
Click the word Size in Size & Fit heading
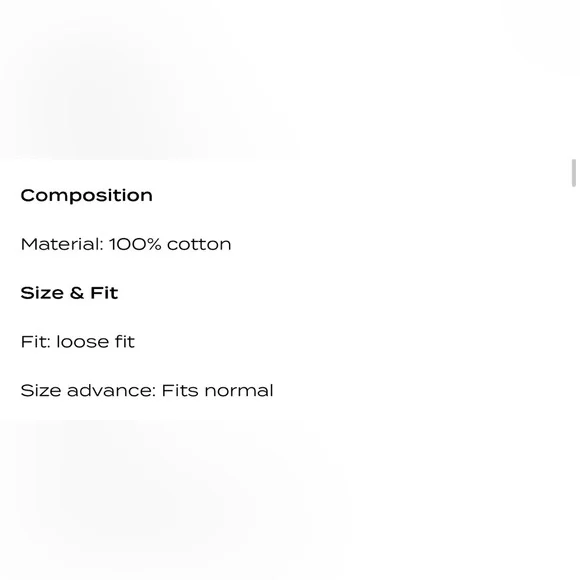click(42, 293)
